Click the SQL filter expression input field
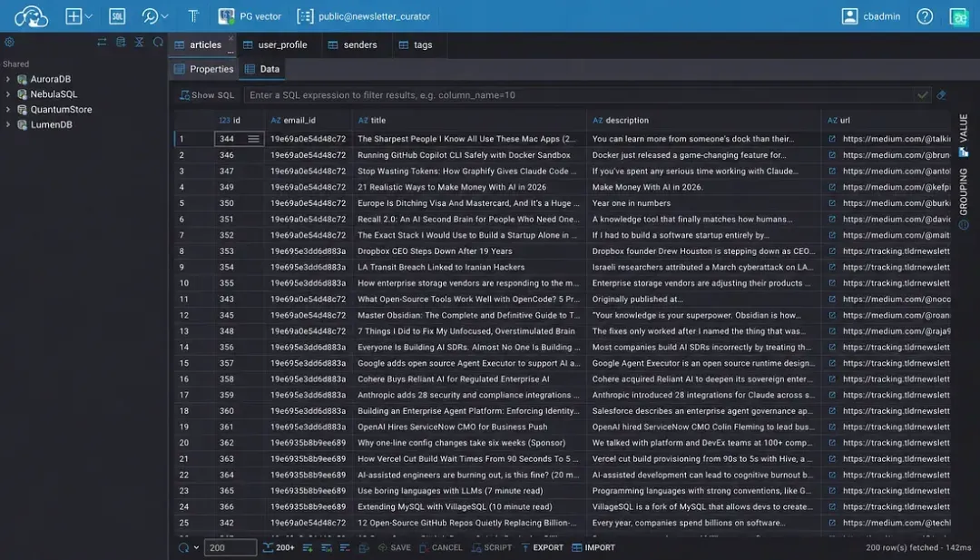This screenshot has width=980, height=560. [579, 95]
